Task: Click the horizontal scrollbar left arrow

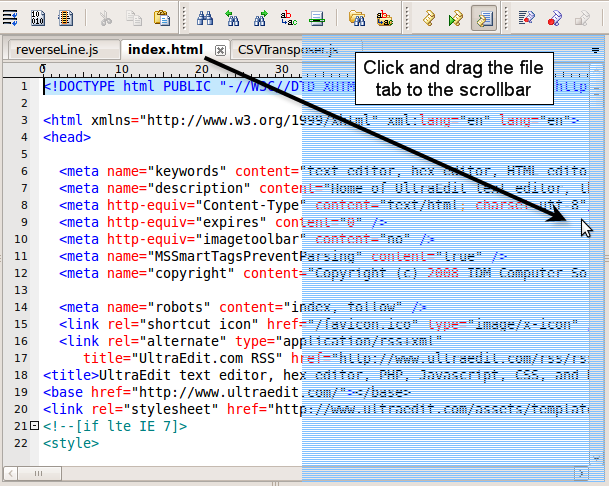Action: coord(10,473)
